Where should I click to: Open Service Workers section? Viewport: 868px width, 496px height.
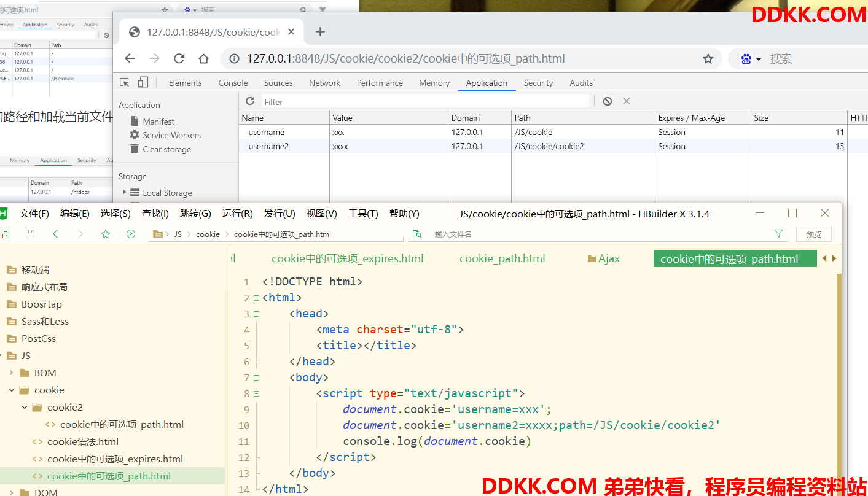165,135
